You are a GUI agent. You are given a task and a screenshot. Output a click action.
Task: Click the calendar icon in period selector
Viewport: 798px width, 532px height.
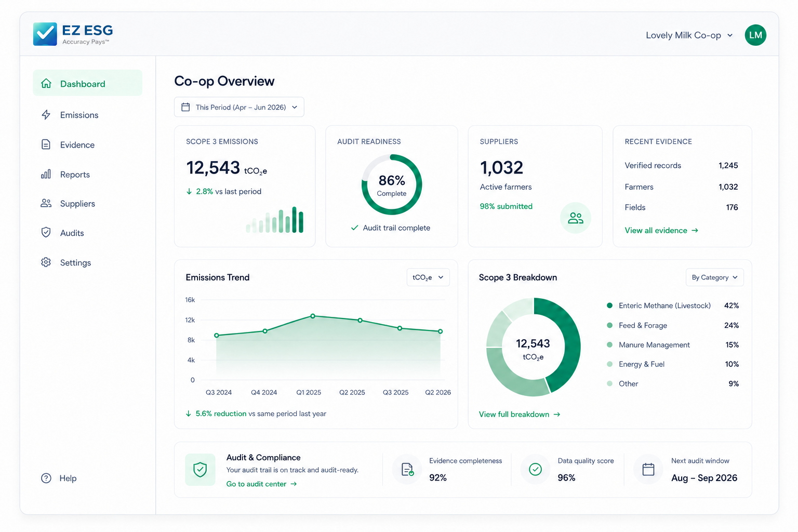[x=185, y=107]
